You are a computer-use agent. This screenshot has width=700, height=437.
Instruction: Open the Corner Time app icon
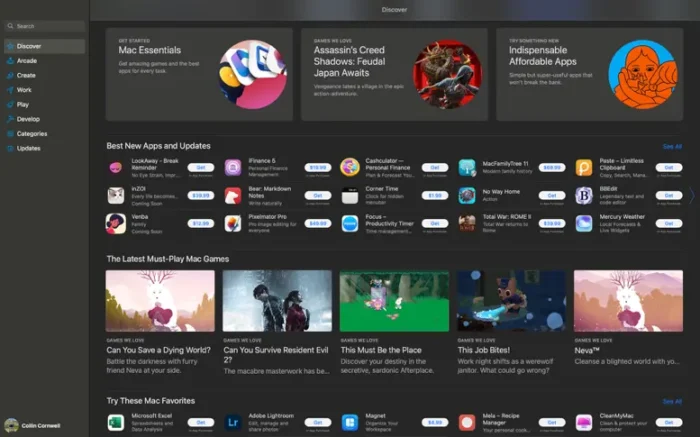click(x=350, y=196)
